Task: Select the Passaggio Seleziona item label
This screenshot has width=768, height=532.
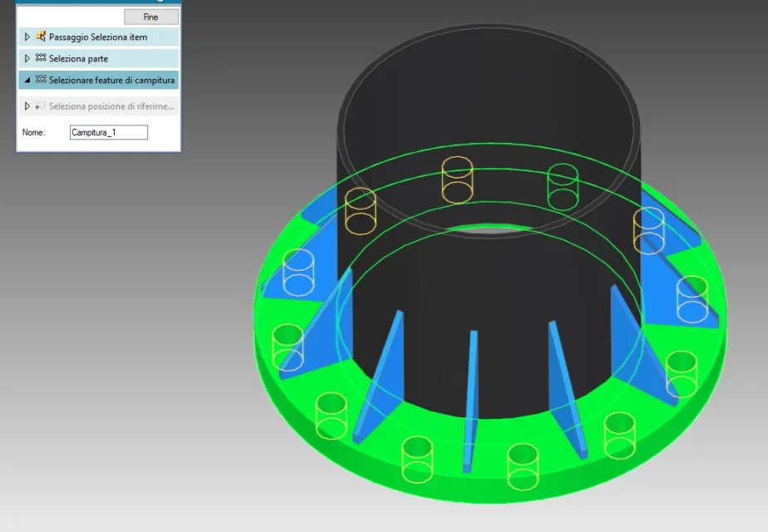Action: 97,37
